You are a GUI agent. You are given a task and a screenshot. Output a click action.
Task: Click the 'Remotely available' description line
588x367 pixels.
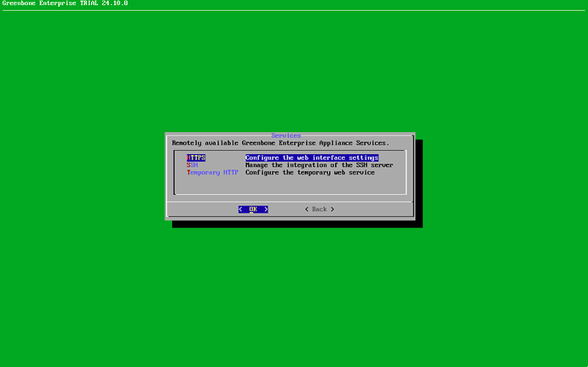(x=280, y=143)
